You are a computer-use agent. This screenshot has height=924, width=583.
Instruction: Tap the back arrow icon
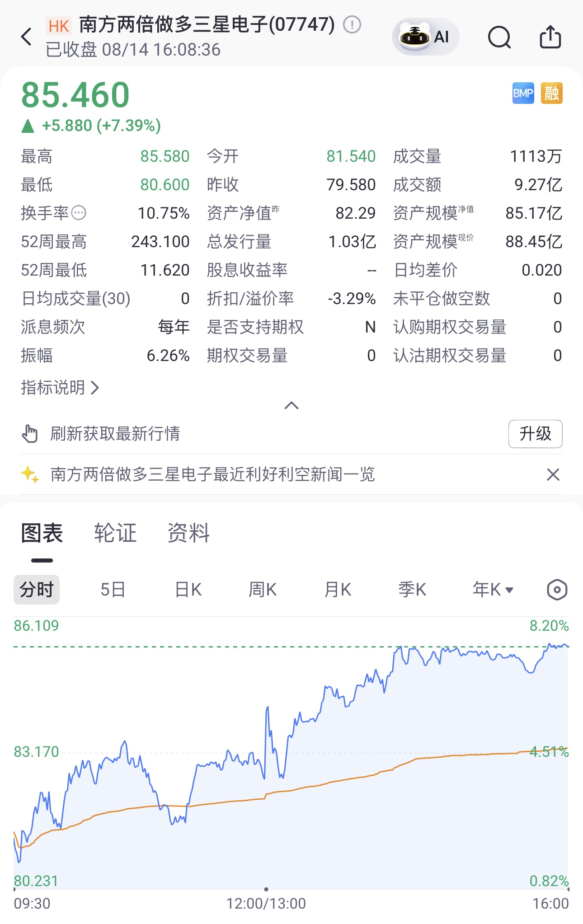click(x=27, y=37)
